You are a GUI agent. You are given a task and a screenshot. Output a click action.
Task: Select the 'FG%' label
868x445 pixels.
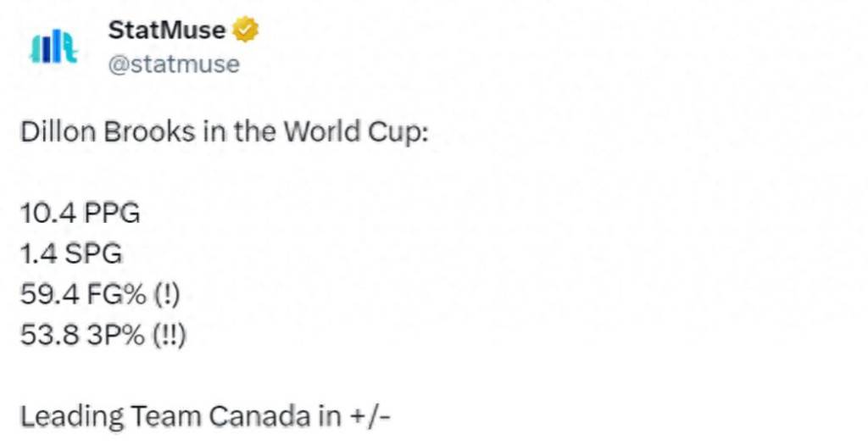tap(116, 295)
